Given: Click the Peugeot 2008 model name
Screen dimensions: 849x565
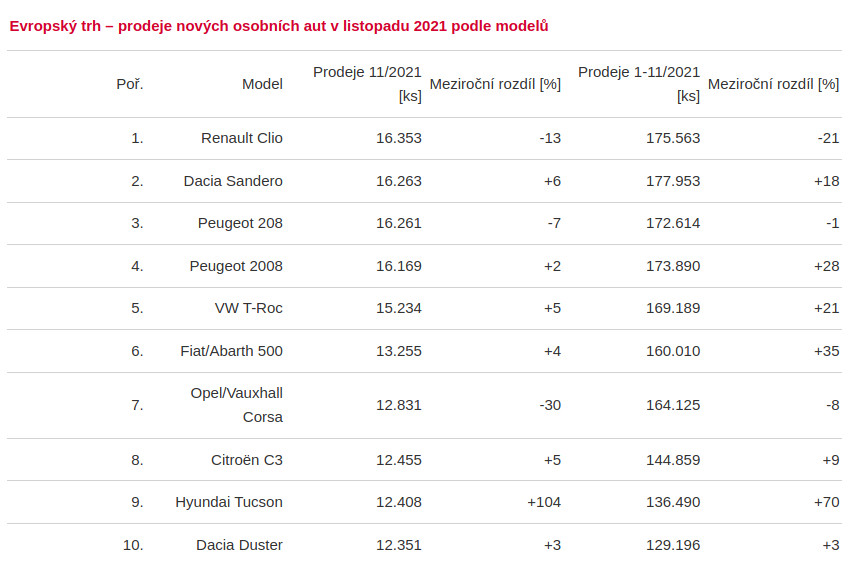Looking at the screenshot, I should [236, 266].
